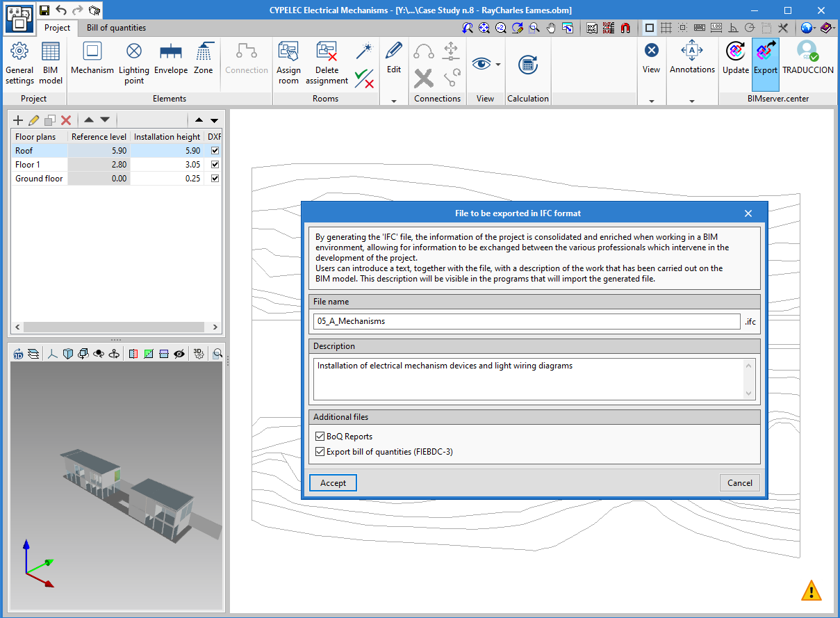Expand the View eye dropdown arrow
Viewport: 840px width, 618px height.
tap(498, 65)
